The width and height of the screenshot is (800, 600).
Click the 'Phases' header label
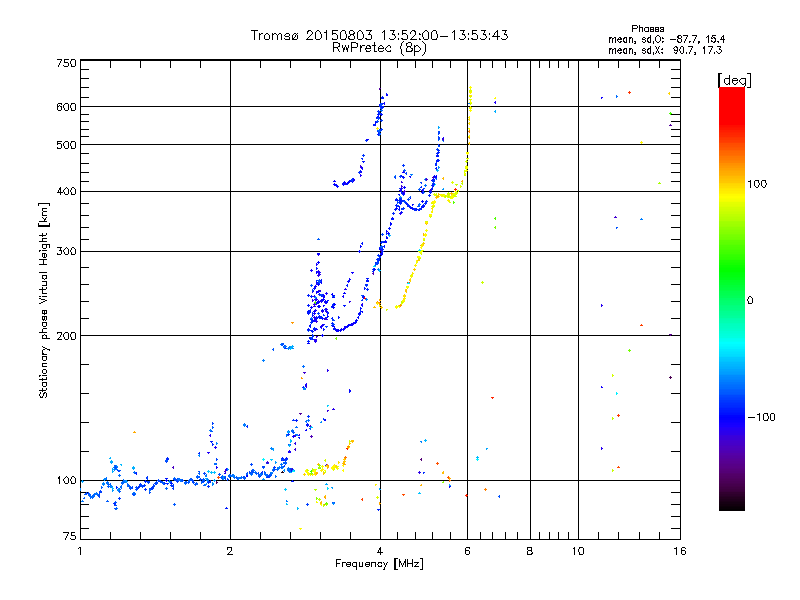[x=647, y=29]
